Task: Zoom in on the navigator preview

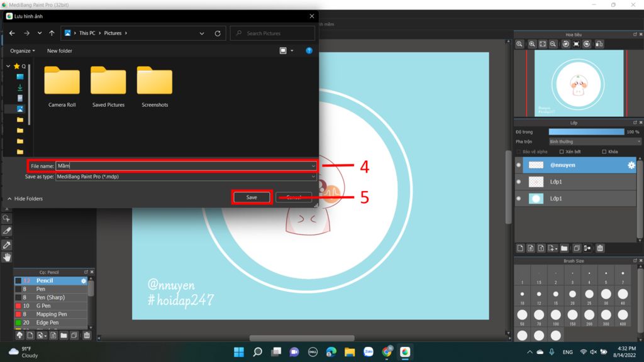Action: pyautogui.click(x=532, y=44)
